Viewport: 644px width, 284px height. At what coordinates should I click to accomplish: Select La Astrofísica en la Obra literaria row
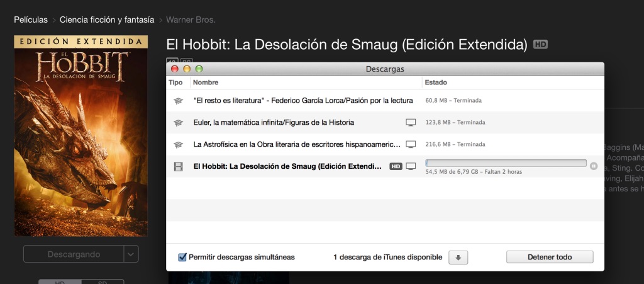pyautogui.click(x=385, y=145)
